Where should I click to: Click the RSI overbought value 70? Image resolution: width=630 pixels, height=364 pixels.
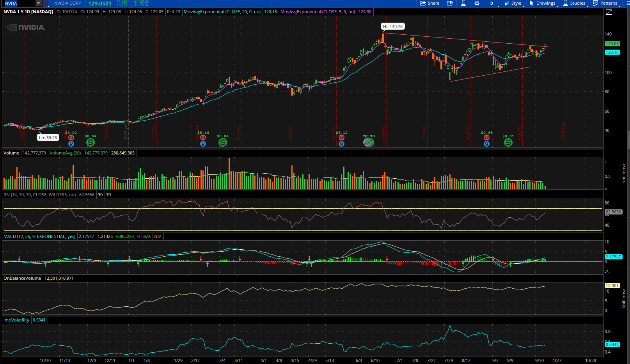point(108,195)
